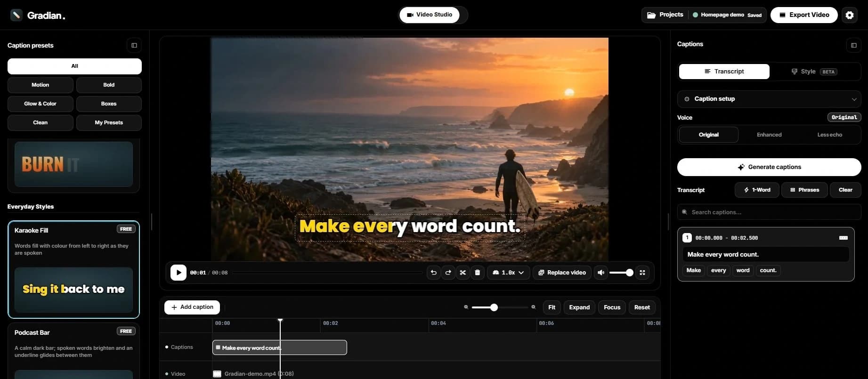Screen dimensions: 868x379
Task: Adjust the volume slider
Action: pos(621,273)
